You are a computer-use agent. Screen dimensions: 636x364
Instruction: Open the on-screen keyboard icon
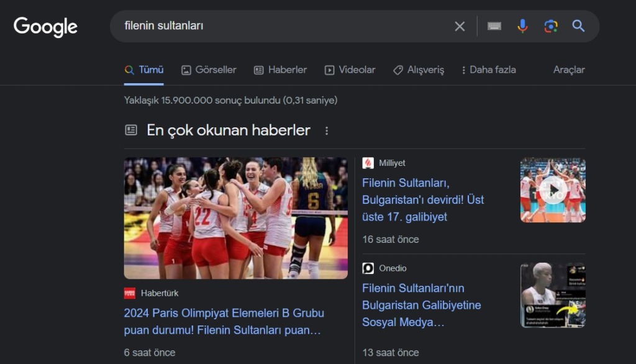click(x=494, y=26)
